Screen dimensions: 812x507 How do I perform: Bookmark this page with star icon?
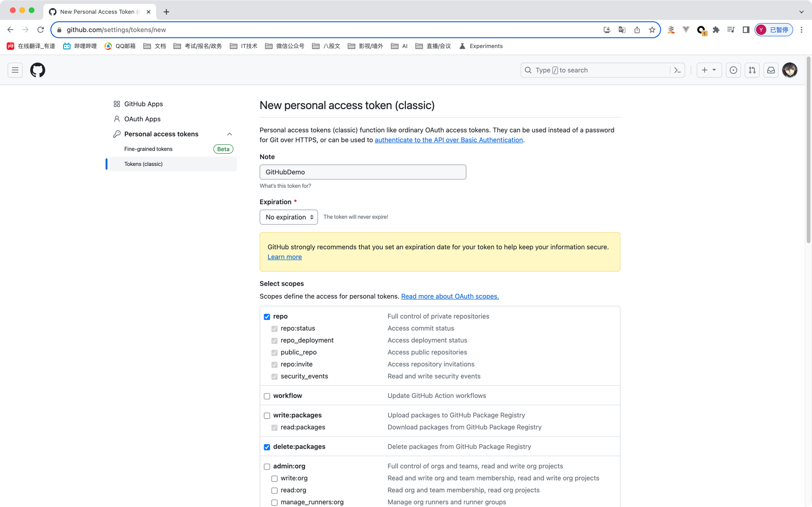652,30
